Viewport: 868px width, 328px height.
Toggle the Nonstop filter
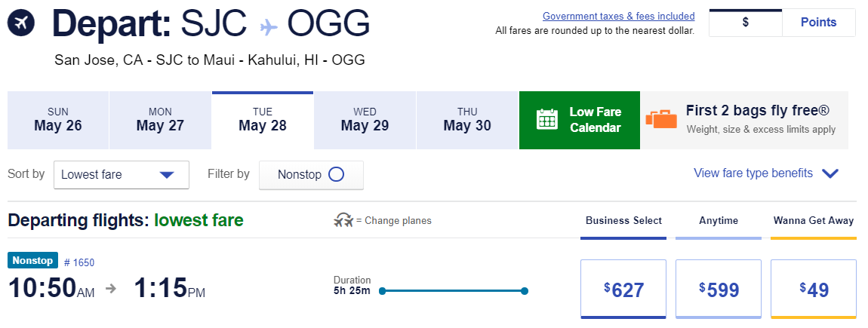(311, 175)
